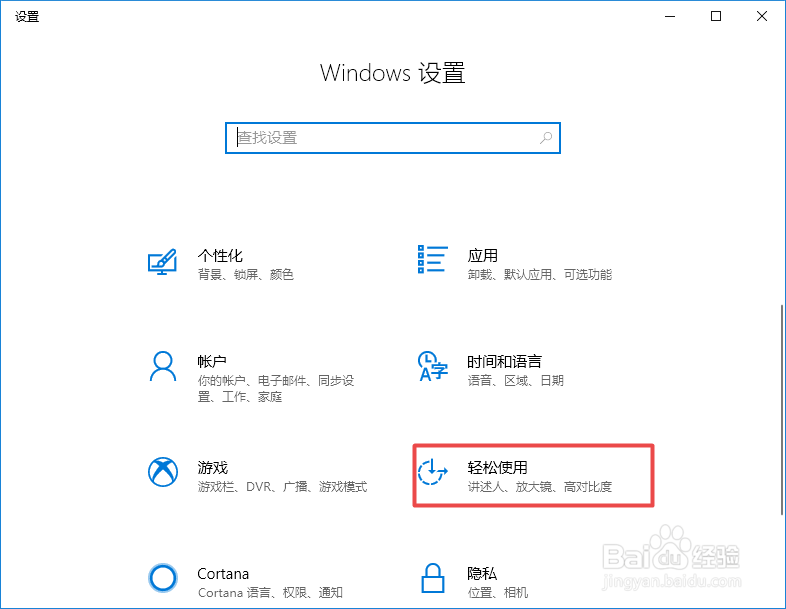
Task: Maximize the Settings window
Action: [716, 17]
